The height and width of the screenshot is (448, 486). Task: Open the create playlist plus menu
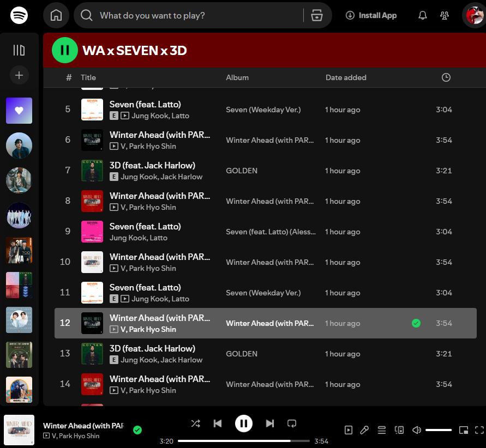[19, 75]
